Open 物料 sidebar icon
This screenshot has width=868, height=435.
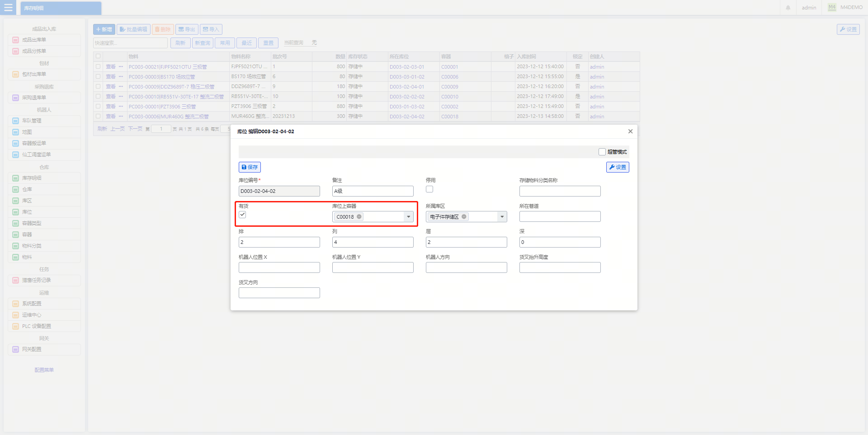tap(16, 257)
